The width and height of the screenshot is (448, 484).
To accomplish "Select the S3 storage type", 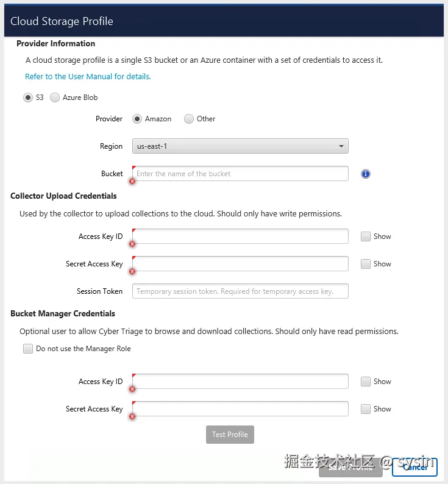I will tap(28, 98).
